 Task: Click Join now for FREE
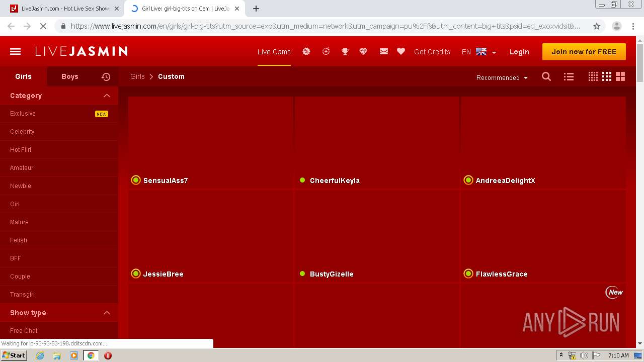[584, 52]
